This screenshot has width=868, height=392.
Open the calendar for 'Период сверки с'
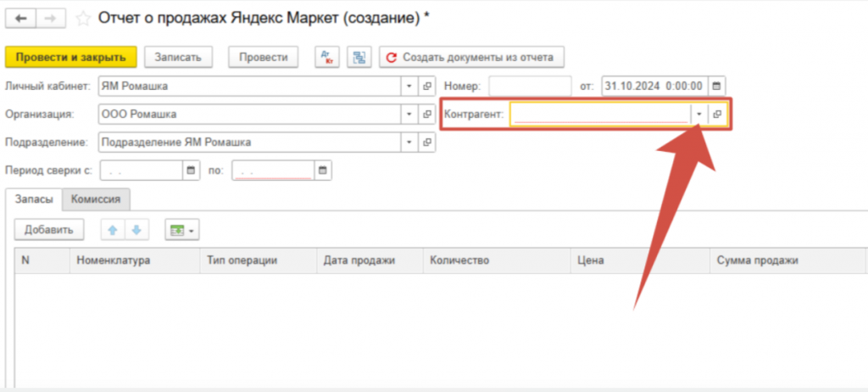tap(191, 171)
